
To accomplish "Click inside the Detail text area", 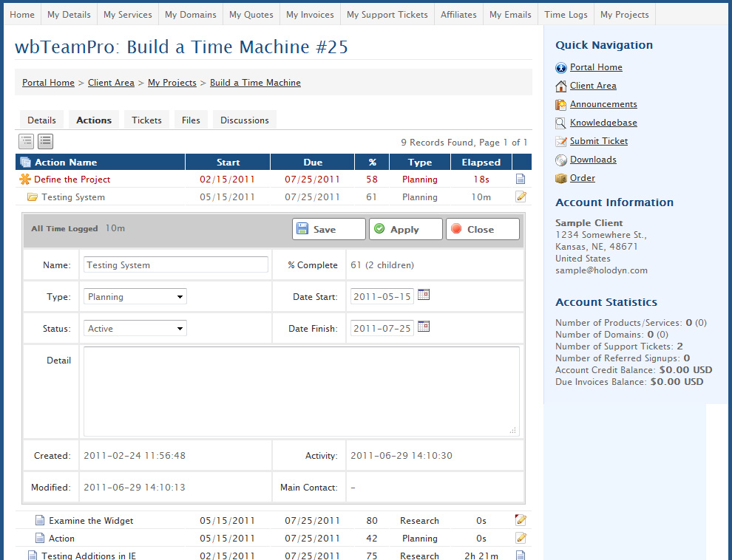I will point(301,392).
